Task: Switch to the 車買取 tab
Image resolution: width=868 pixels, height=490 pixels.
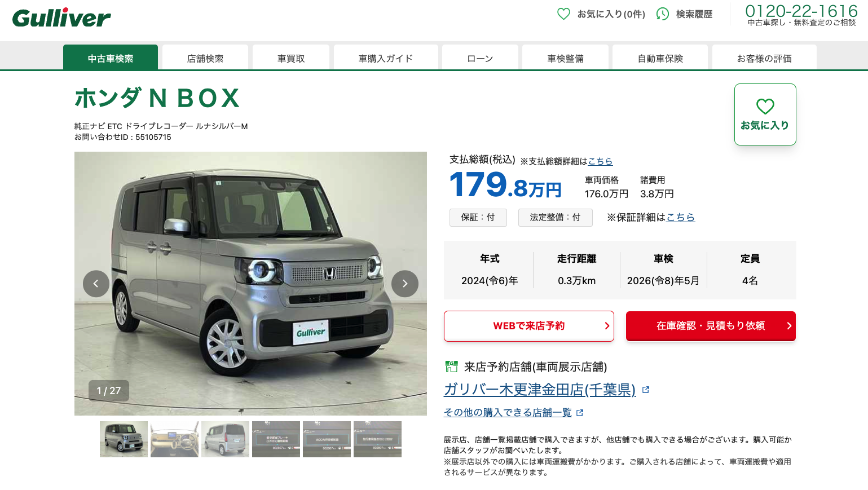Action: (291, 58)
